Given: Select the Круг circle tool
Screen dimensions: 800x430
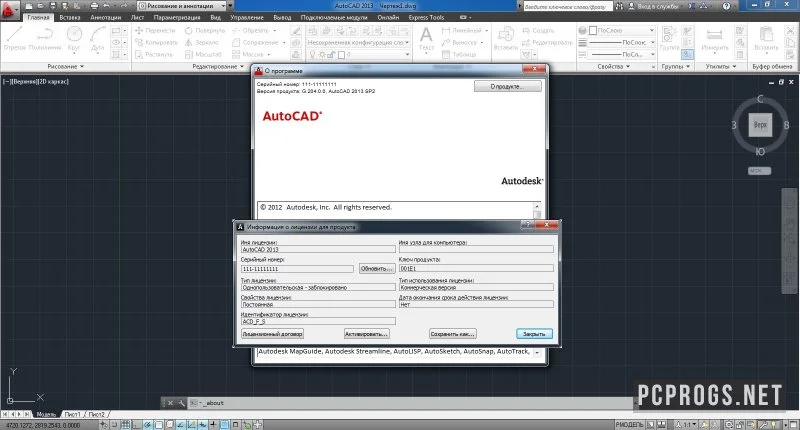Looking at the screenshot, I should pyautogui.click(x=74, y=39).
